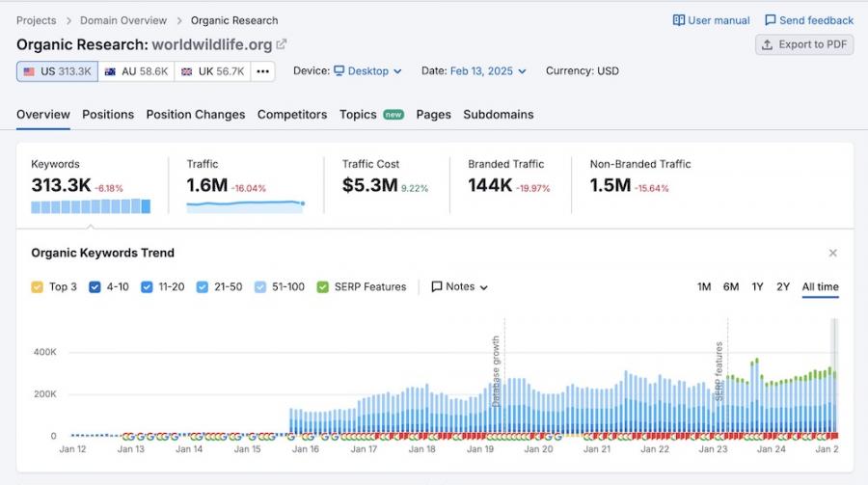Set chart range to 1M
The height and width of the screenshot is (485, 868).
pos(704,286)
